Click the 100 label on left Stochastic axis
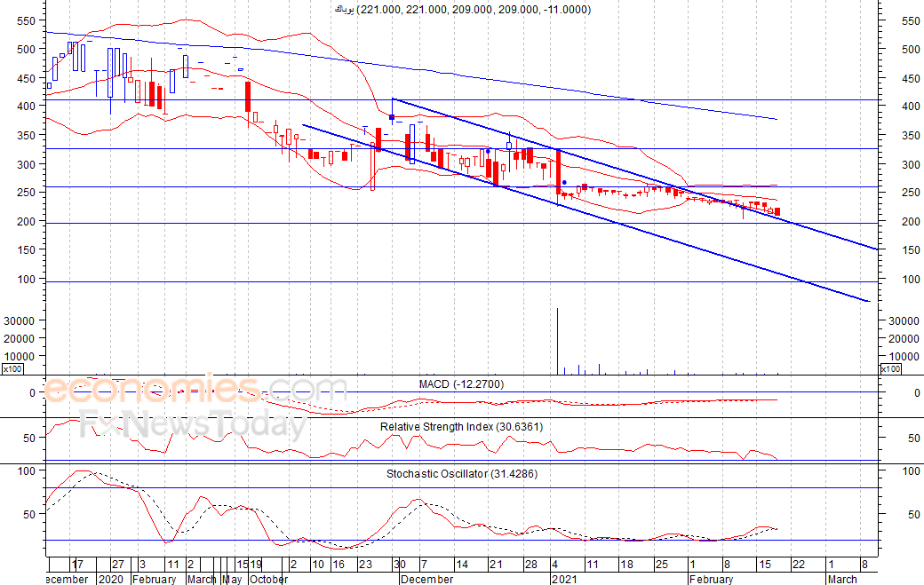 (x=27, y=470)
